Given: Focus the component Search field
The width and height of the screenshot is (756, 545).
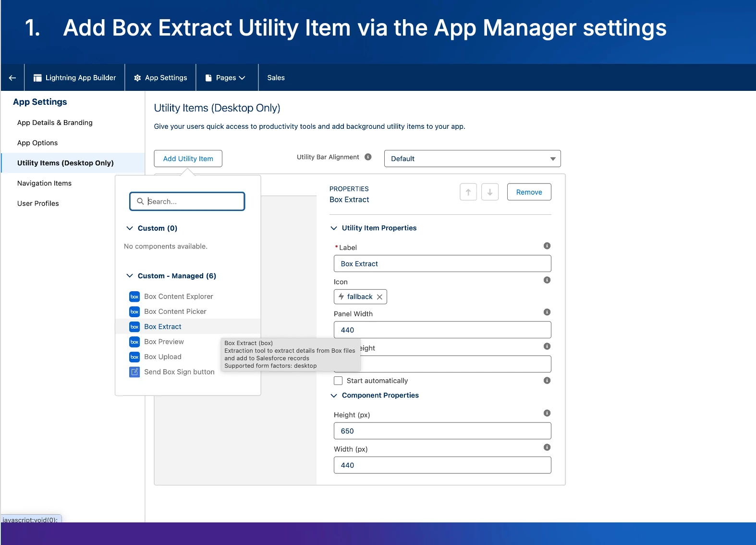Looking at the screenshot, I should (187, 201).
